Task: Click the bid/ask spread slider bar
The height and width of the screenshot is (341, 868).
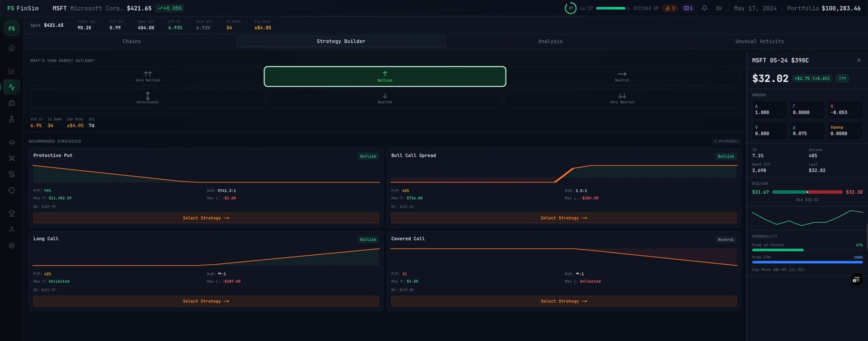Action: (807, 192)
